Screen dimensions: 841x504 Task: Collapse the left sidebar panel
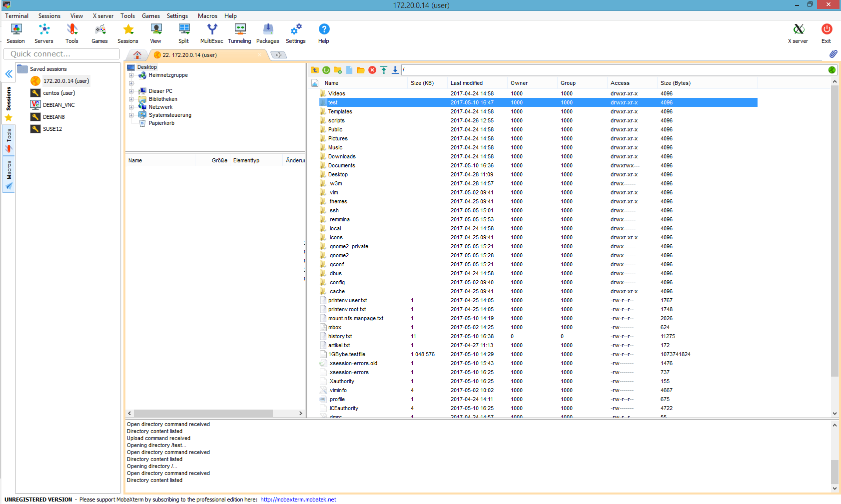pos(8,74)
